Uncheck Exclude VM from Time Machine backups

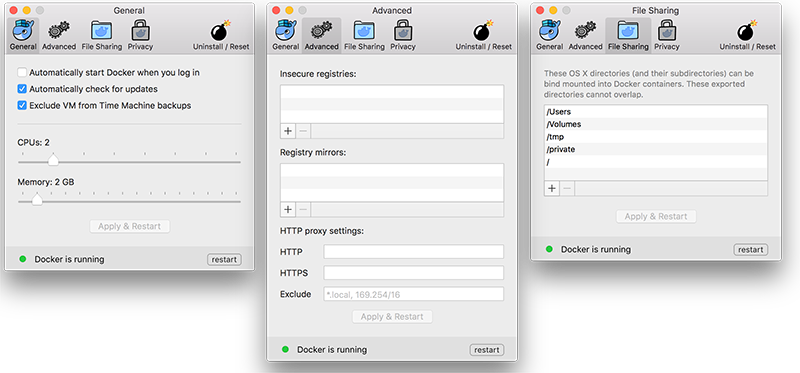22,106
